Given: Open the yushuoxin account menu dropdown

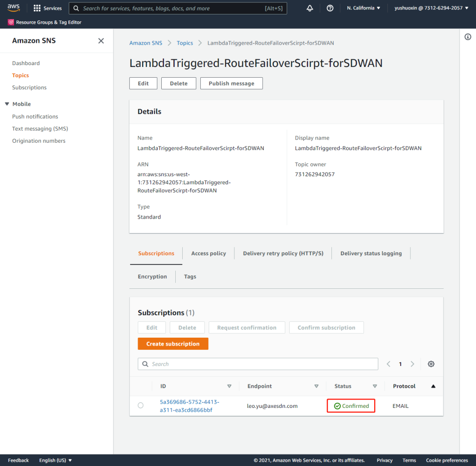Looking at the screenshot, I should (x=431, y=8).
